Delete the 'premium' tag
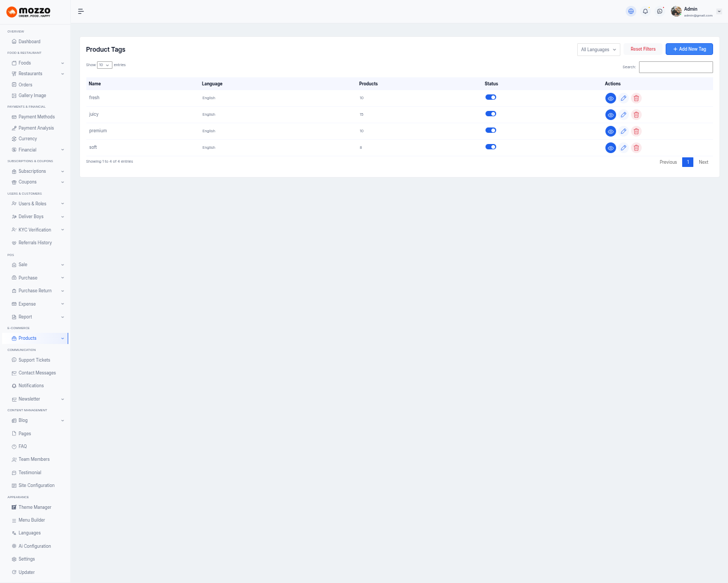728x583 pixels. coord(636,131)
